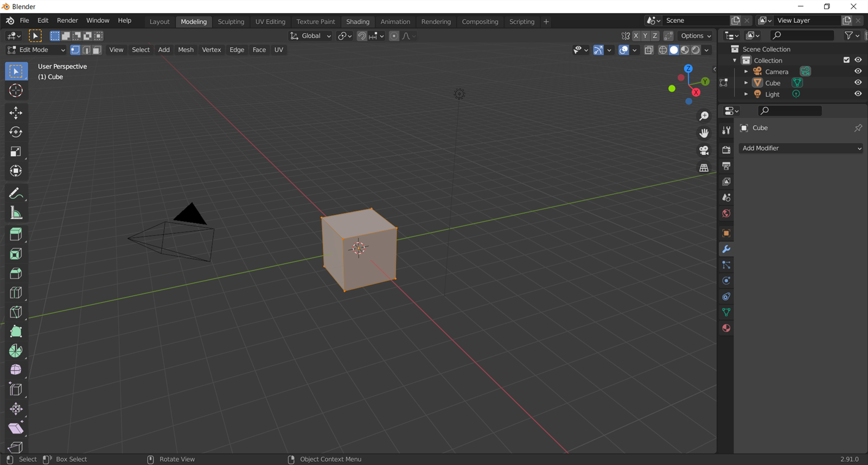Choose the Measure ruler tool
The image size is (868, 465).
[16, 214]
